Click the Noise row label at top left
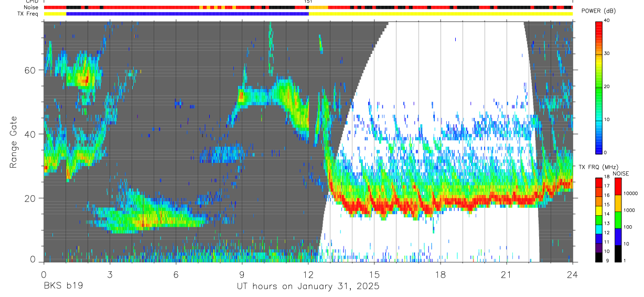Screen dimensions: 644x297 pos(31,7)
